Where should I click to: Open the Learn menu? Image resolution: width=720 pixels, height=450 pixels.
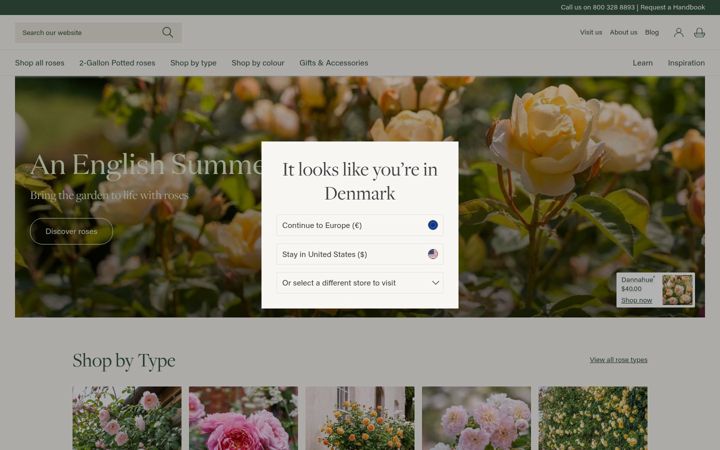pyautogui.click(x=642, y=63)
